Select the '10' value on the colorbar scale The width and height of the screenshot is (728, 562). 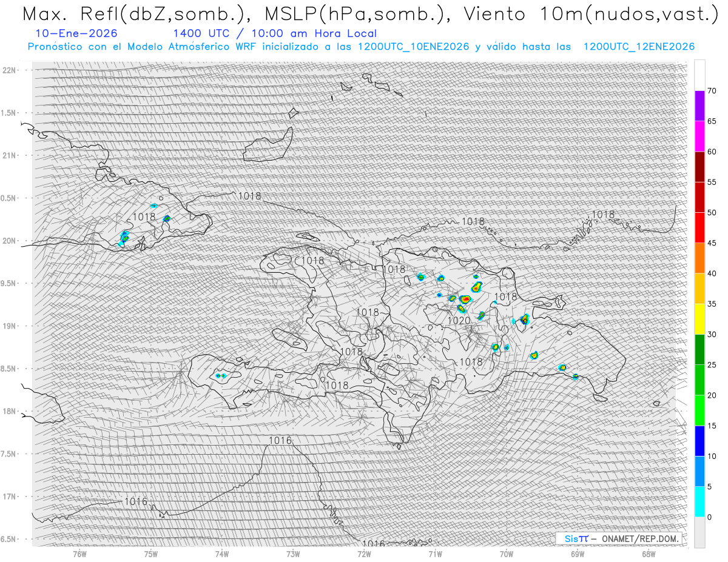pyautogui.click(x=712, y=456)
